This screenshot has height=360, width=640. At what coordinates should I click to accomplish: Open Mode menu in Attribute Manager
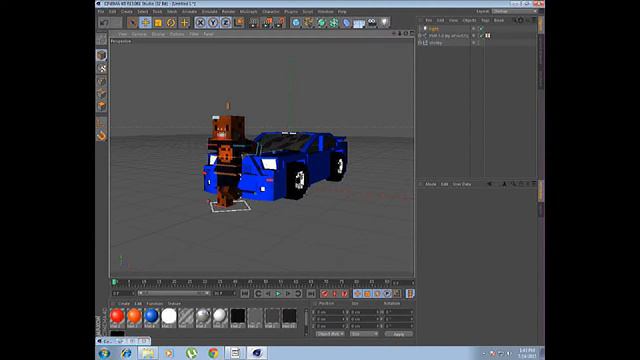tap(431, 184)
